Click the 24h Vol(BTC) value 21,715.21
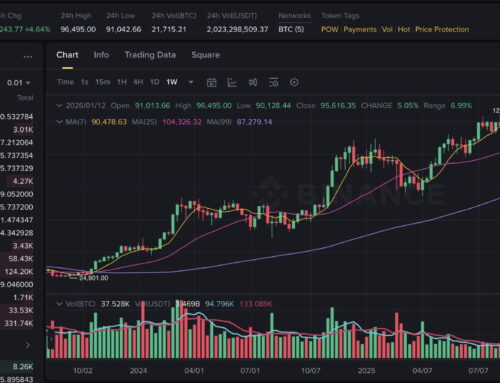Screen dimensions: 500x383 (169, 29)
